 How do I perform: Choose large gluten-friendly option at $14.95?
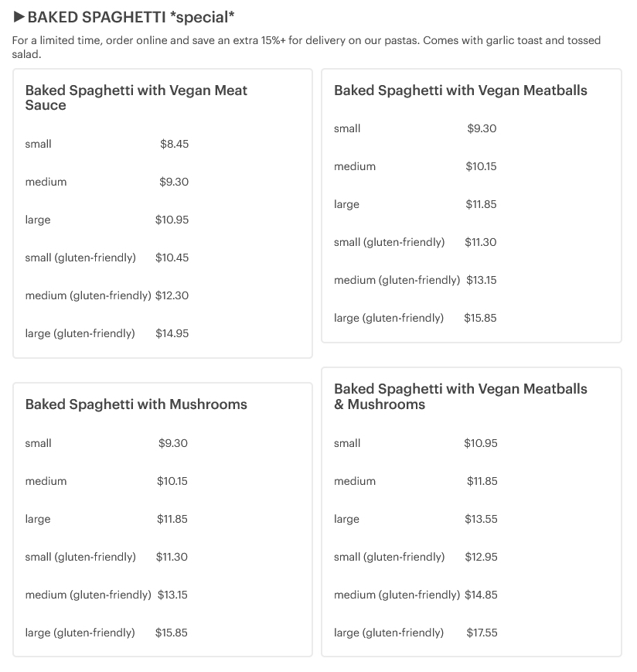point(107,333)
